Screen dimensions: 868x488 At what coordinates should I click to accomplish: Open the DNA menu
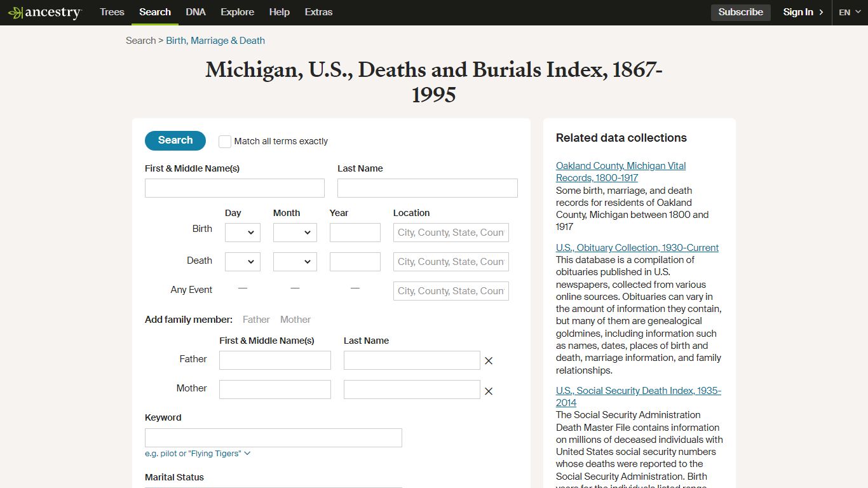[x=196, y=12]
